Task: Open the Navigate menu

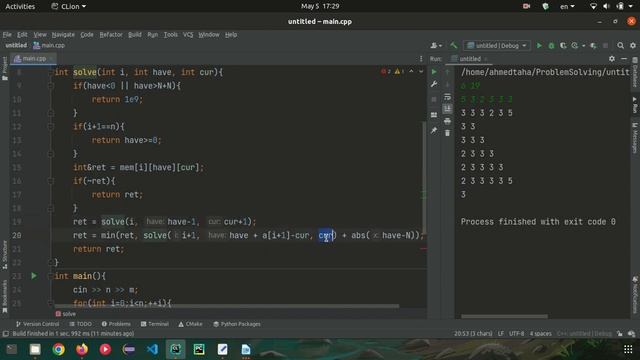Action: pyautogui.click(x=63, y=35)
